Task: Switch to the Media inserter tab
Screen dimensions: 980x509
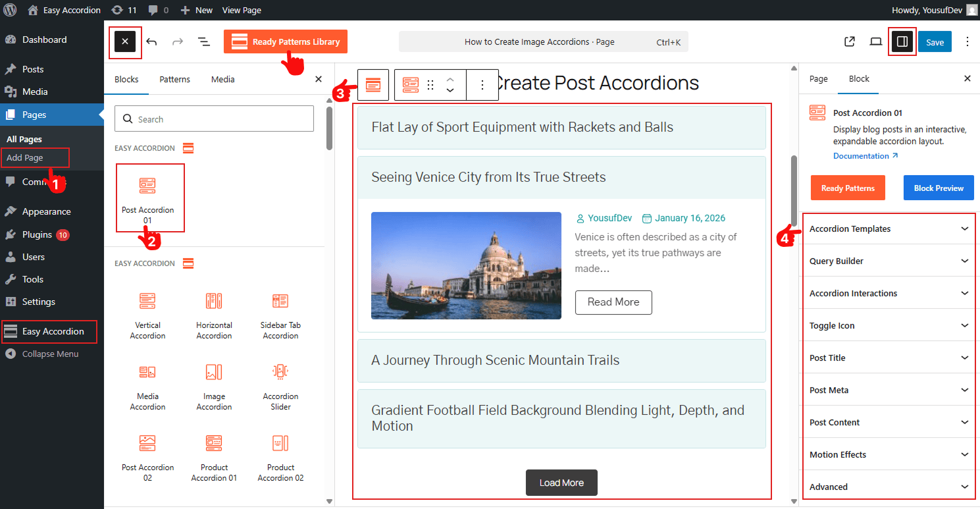Action: coord(223,79)
